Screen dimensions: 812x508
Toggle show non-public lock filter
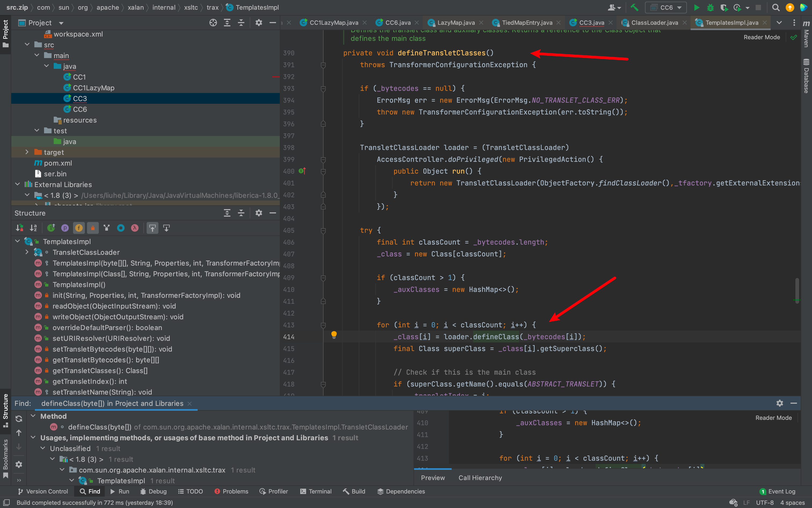tap(93, 228)
